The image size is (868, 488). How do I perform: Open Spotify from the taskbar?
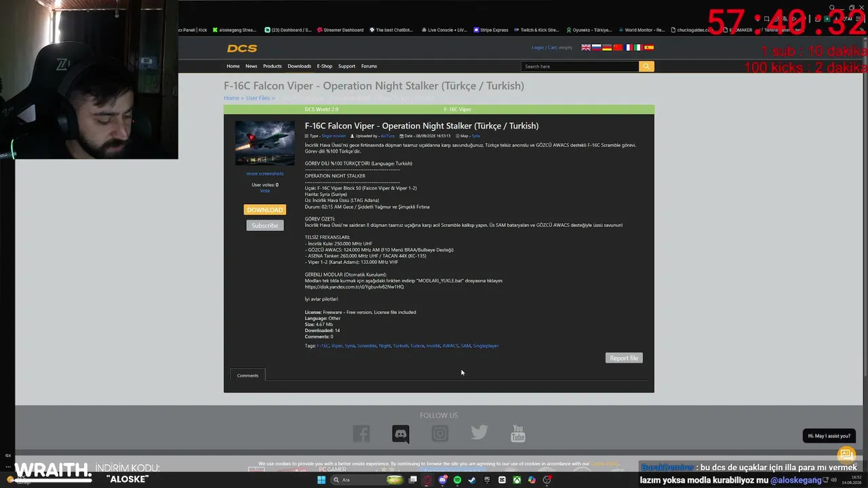(457, 480)
